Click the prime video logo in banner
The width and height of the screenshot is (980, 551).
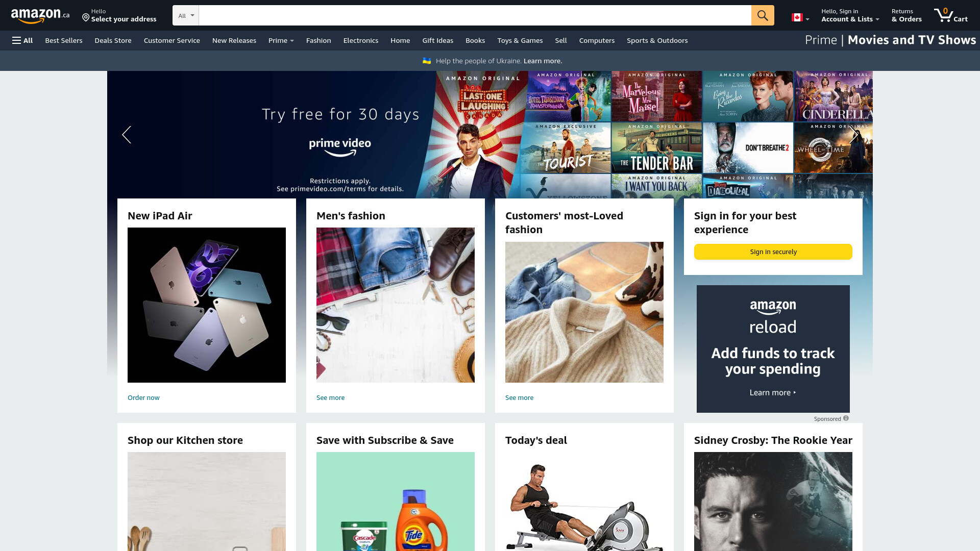click(340, 147)
